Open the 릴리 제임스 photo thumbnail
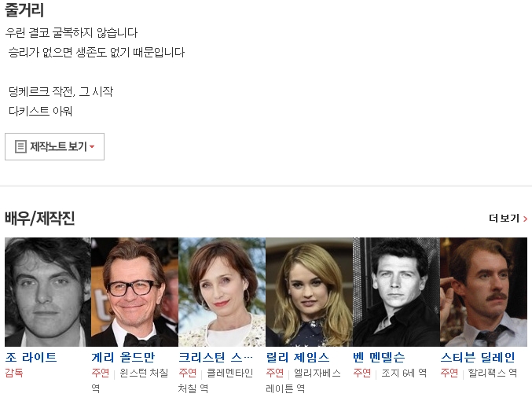 click(309, 292)
